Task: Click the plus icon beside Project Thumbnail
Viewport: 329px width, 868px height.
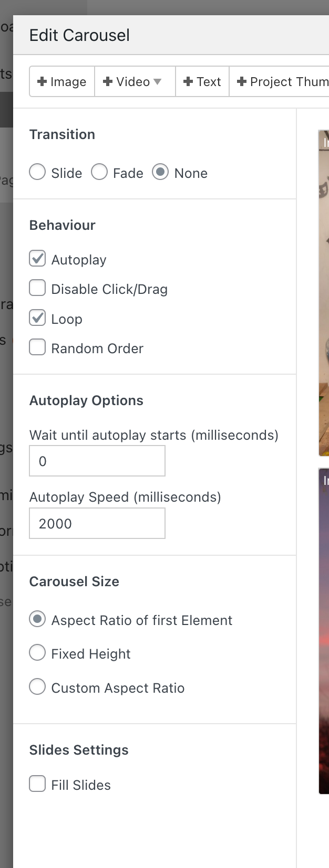Action: pos(242,81)
